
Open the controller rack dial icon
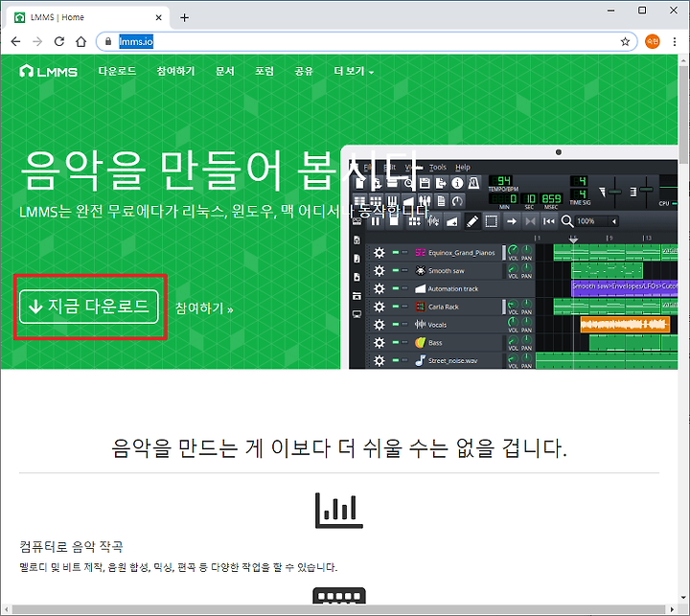[458, 201]
